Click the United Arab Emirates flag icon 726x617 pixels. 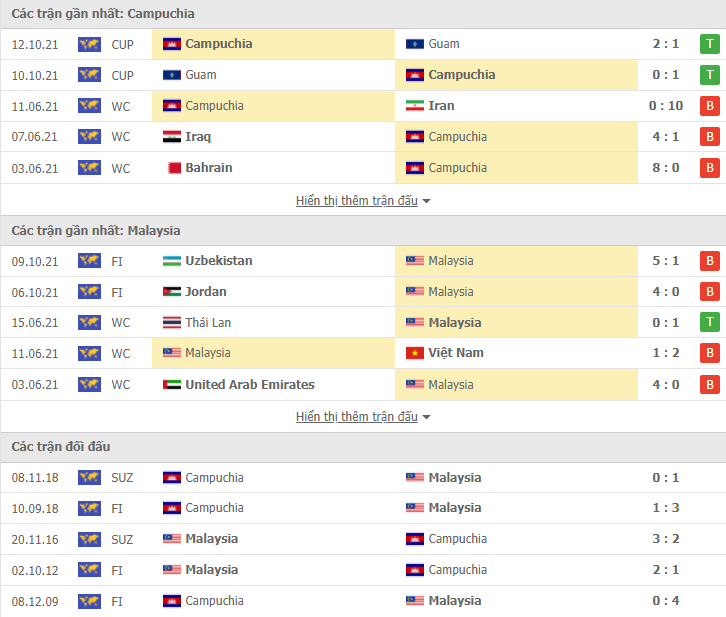tap(172, 385)
